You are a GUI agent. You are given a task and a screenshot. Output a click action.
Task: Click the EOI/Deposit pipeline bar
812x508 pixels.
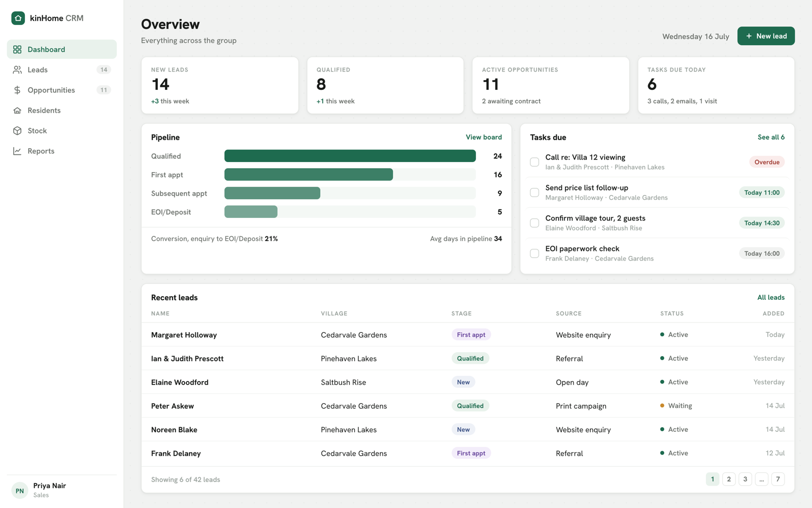251,212
